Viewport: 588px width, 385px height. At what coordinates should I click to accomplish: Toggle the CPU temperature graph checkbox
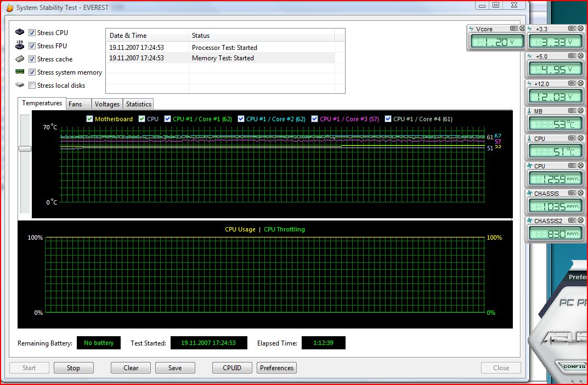(142, 119)
